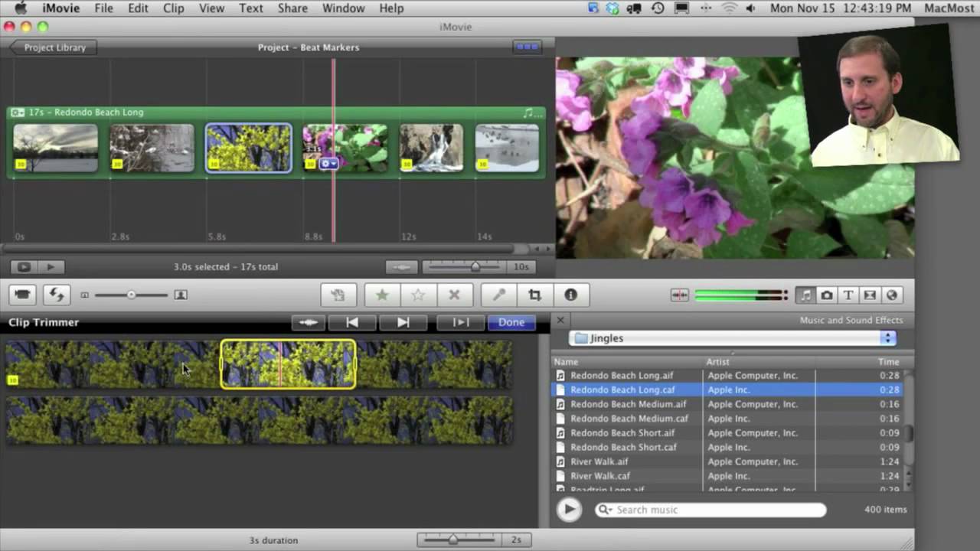Open the system volume control
The width and height of the screenshot is (980, 551).
point(750,8)
